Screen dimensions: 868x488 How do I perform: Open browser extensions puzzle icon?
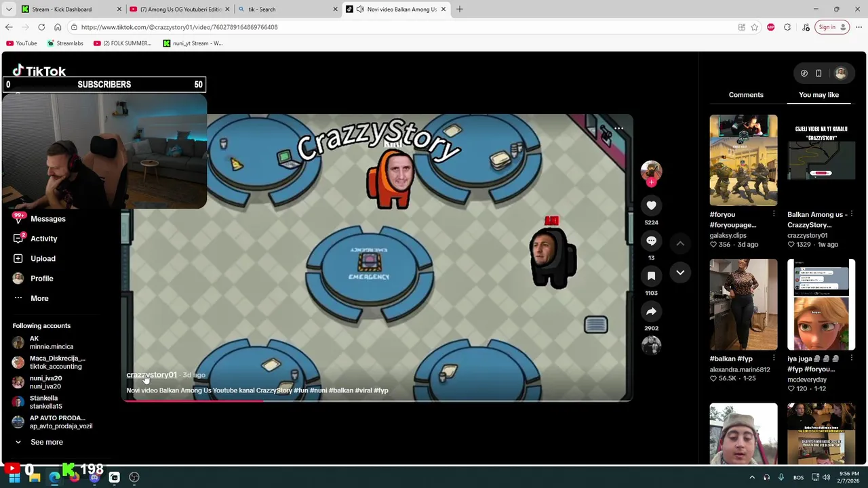787,27
